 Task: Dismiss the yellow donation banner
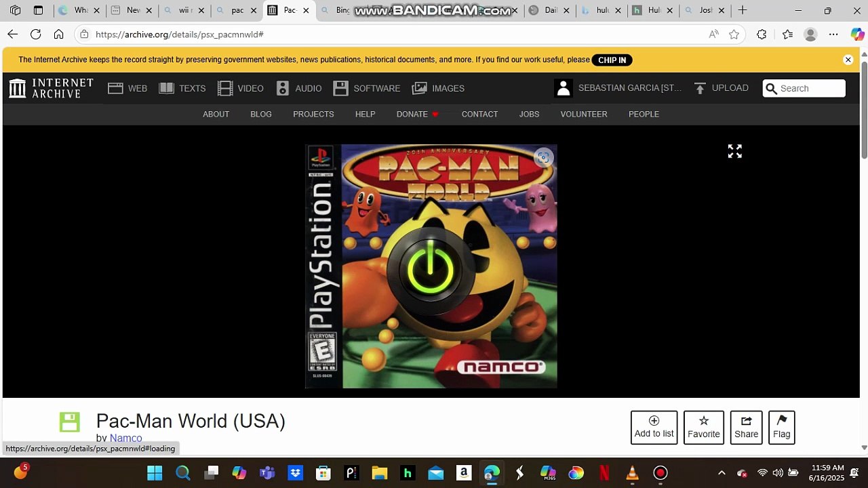[848, 60]
